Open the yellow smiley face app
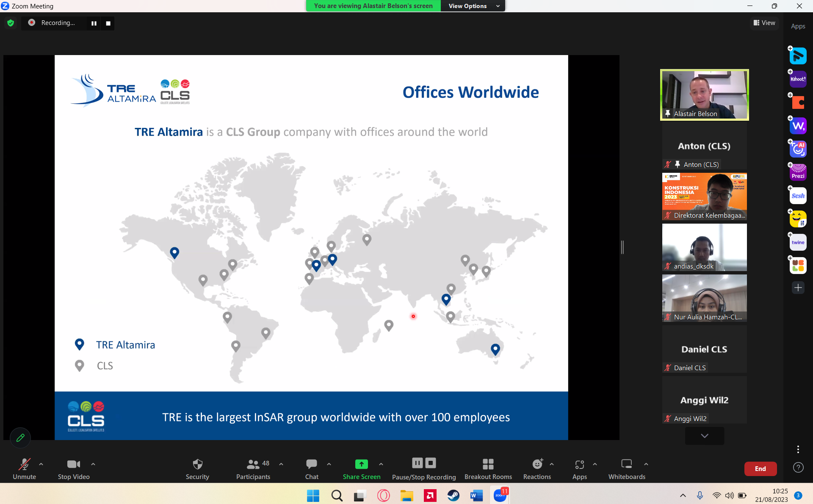Screen dimensions: 813x504 [798, 219]
